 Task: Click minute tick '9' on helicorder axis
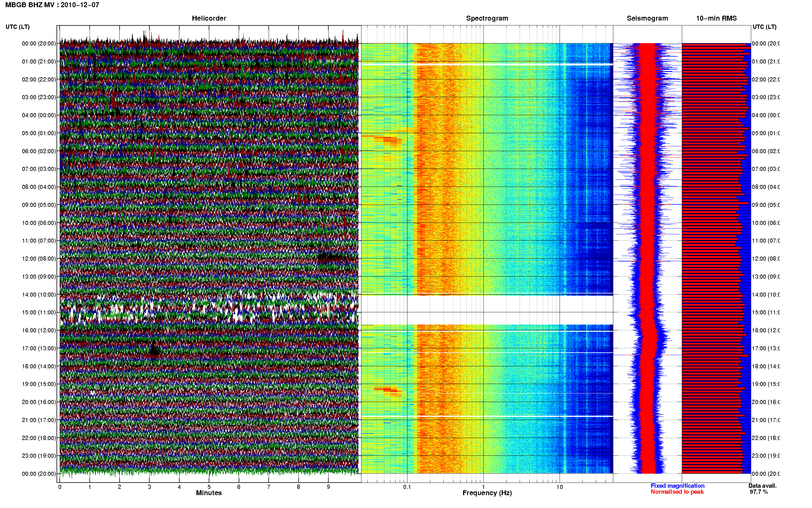click(x=328, y=487)
